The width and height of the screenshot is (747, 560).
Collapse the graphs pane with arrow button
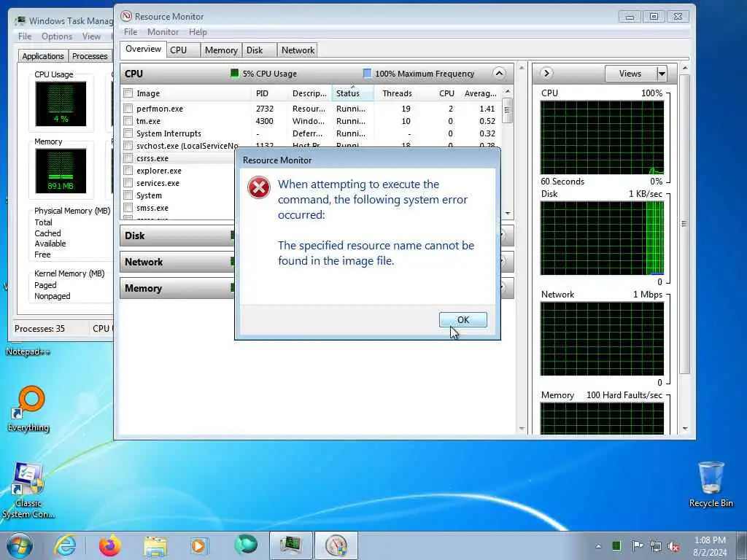coord(546,74)
